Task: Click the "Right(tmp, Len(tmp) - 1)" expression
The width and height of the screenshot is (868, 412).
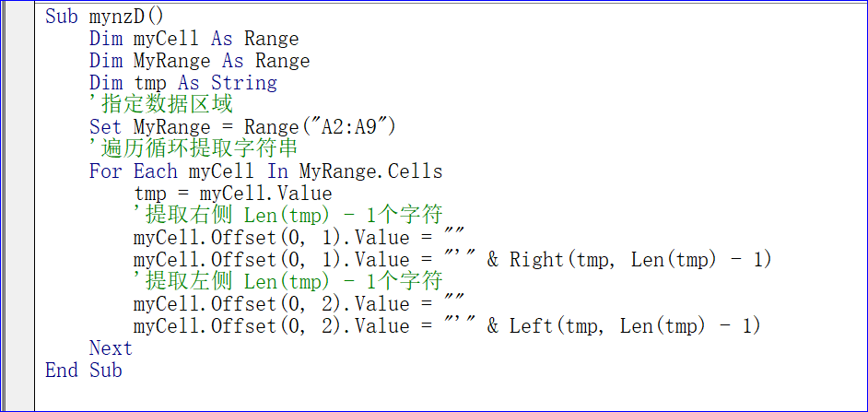Action: (640, 260)
